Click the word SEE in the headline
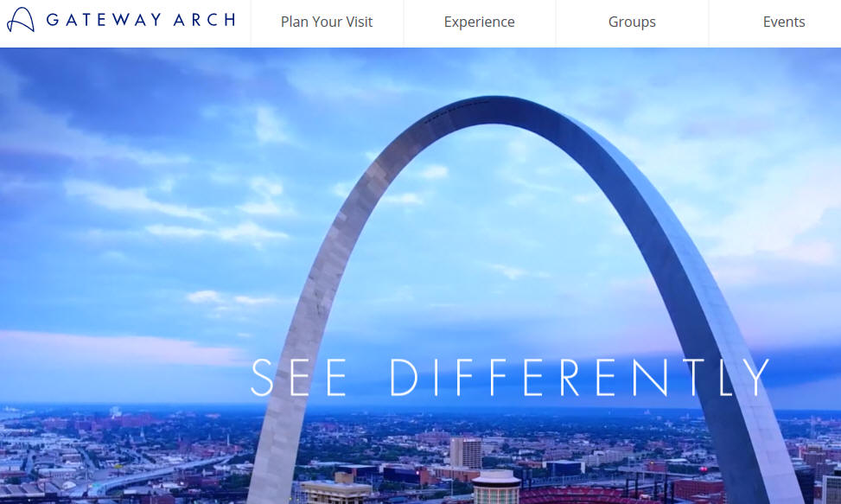The height and width of the screenshot is (504, 841). [298, 378]
